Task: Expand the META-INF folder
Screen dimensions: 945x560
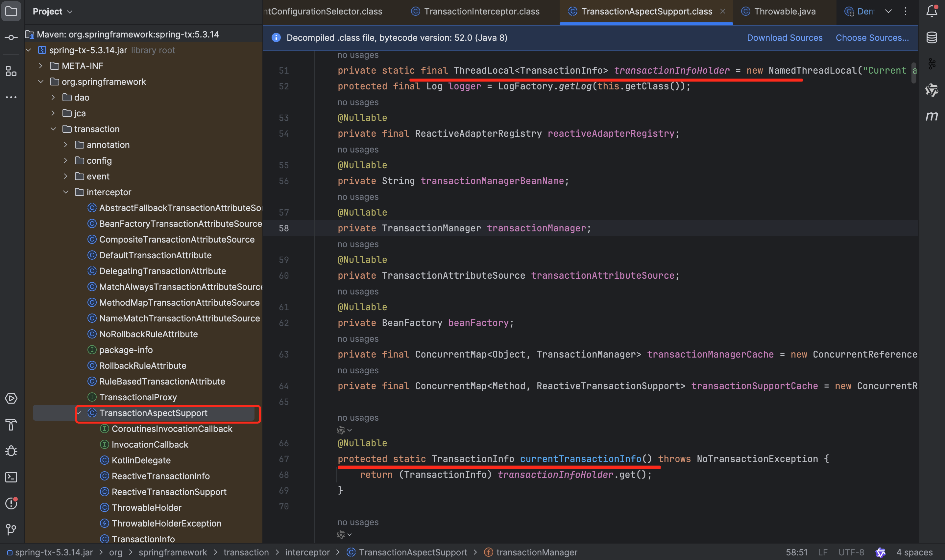Action: pyautogui.click(x=41, y=66)
